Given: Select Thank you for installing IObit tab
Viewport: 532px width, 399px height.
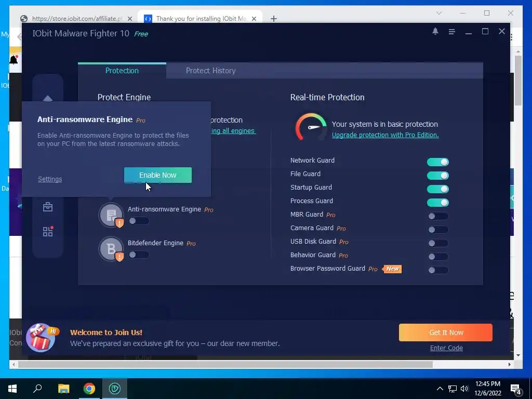Looking at the screenshot, I should [x=200, y=19].
